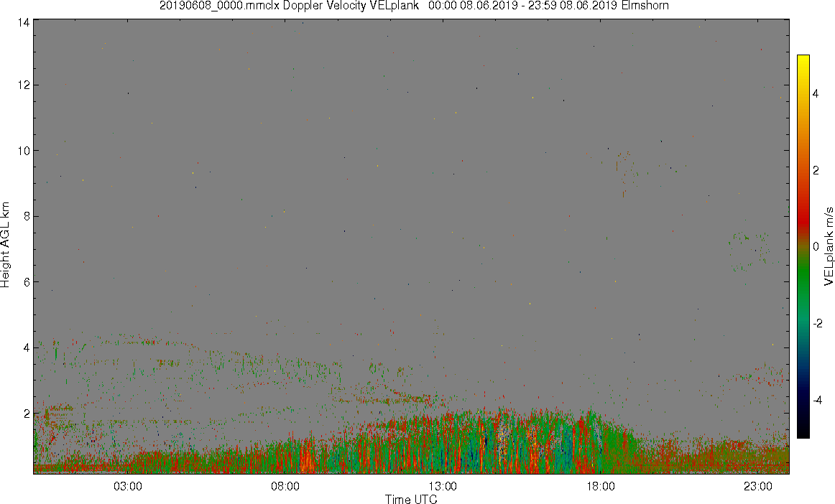Click the 03:00 time tick label
The width and height of the screenshot is (835, 504).
[128, 486]
